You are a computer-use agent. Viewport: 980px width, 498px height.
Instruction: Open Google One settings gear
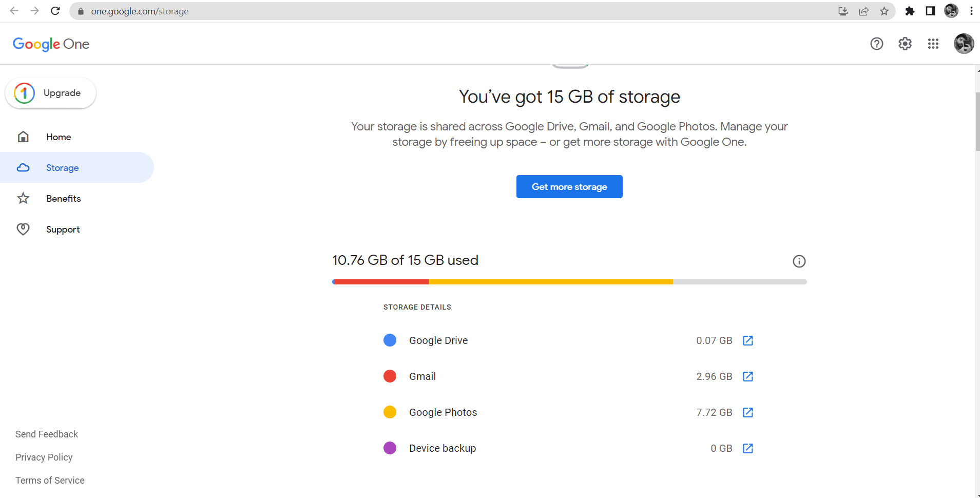(x=905, y=44)
